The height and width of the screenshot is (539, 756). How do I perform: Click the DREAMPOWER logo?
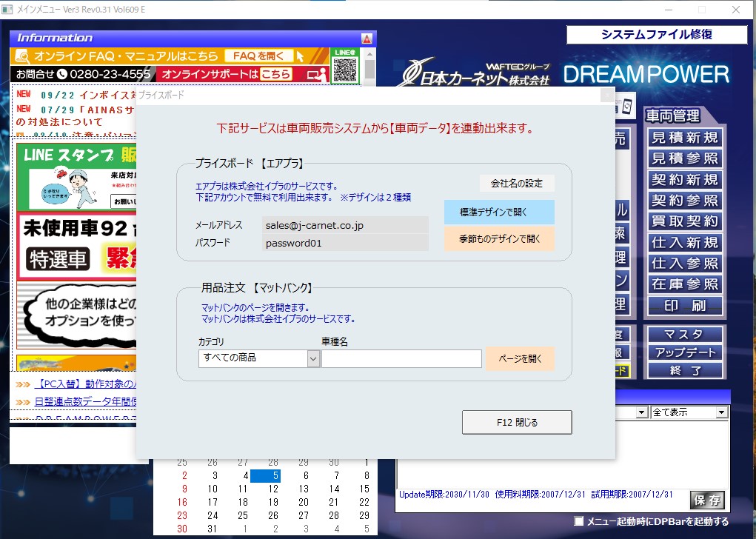tap(646, 75)
